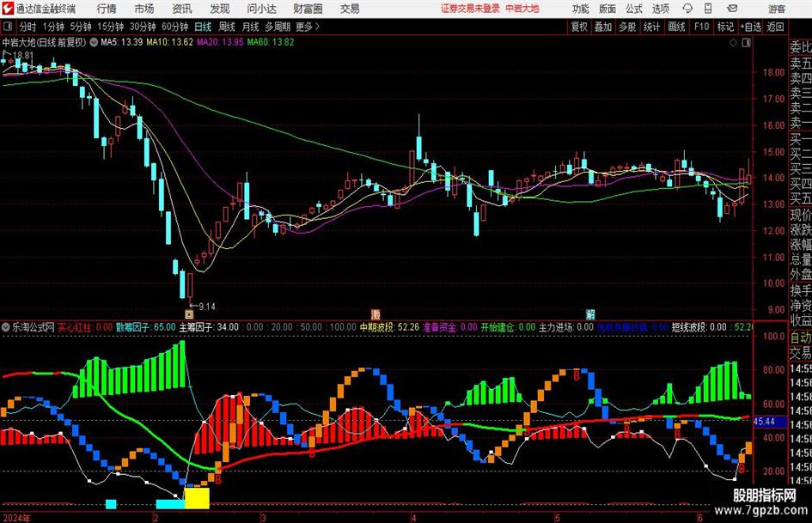This screenshot has width=812, height=523.
Task: Click the 统计 statistics button
Action: [x=651, y=27]
